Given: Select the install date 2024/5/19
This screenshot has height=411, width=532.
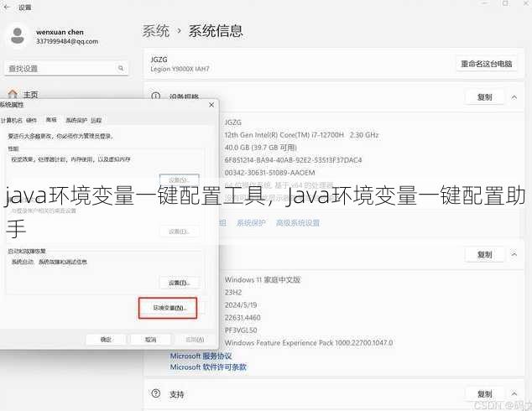Looking at the screenshot, I should point(241,304).
